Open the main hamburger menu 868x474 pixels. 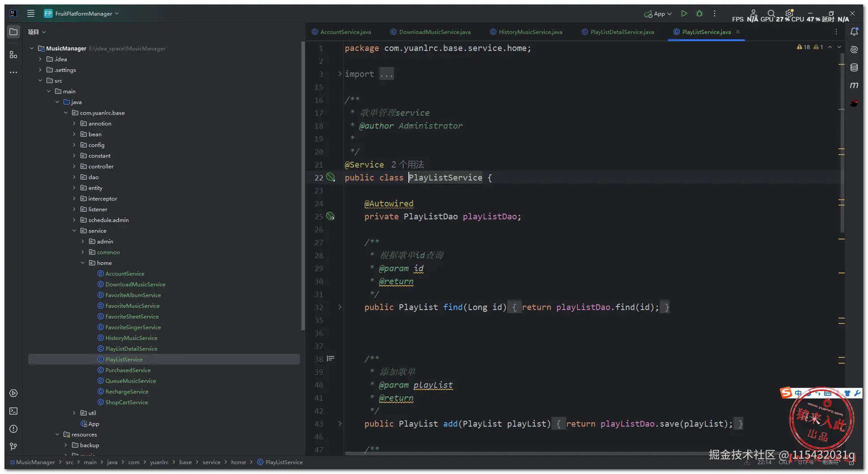pyautogui.click(x=31, y=13)
